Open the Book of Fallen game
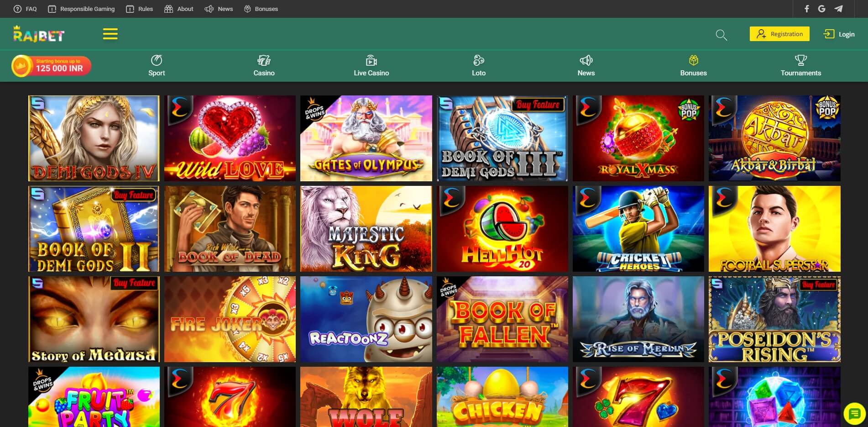Image resolution: width=868 pixels, height=427 pixels. pos(502,319)
